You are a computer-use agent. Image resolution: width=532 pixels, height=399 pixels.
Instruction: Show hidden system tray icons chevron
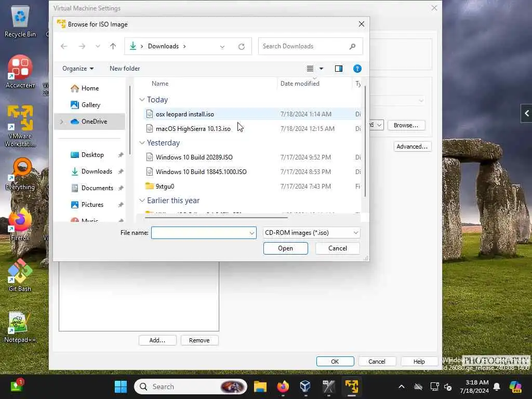coord(402,387)
